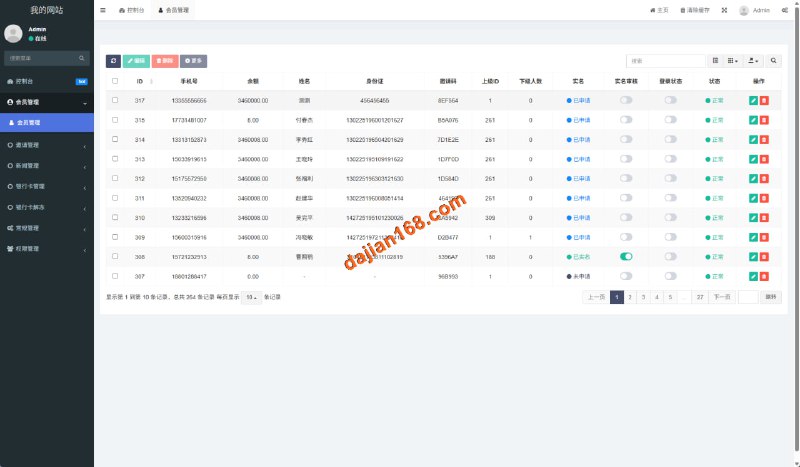Screen dimensions: 800x467
Task: Switch to the 控制台 tab
Action: 131,9
